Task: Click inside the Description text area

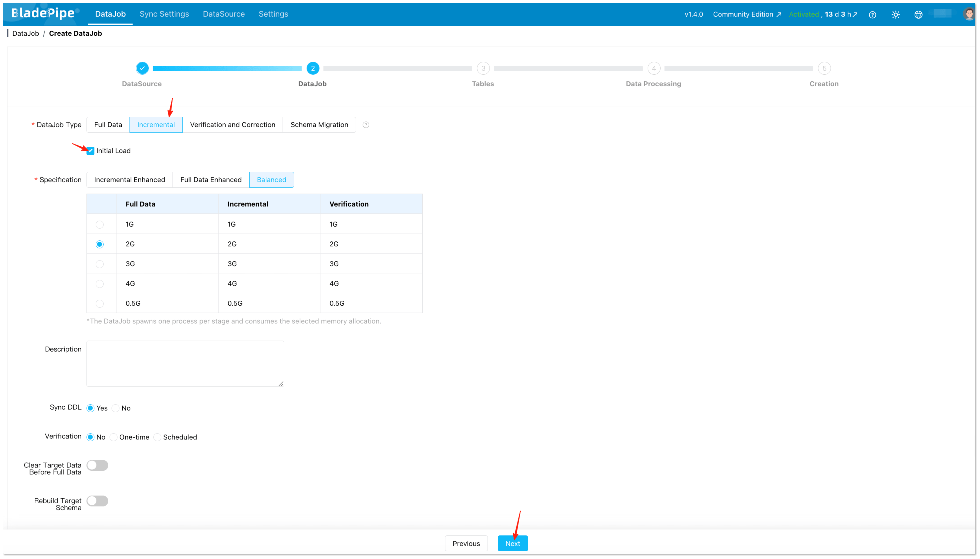Action: pyautogui.click(x=185, y=363)
